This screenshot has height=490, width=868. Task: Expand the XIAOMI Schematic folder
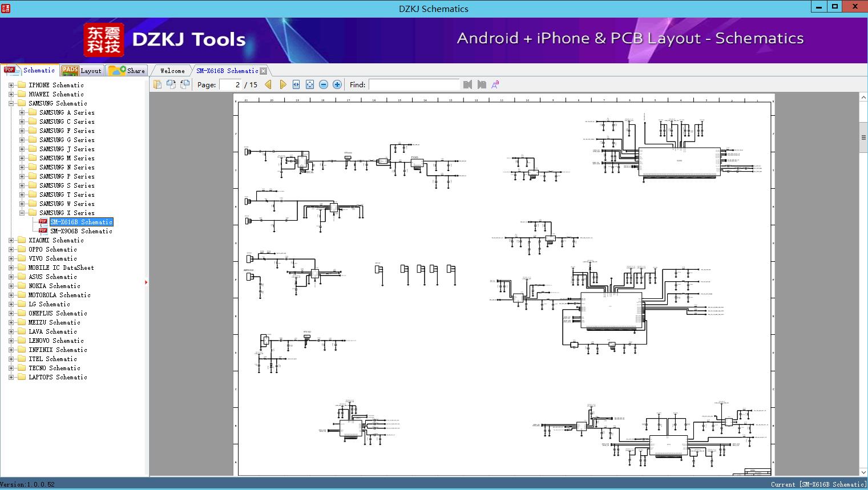coord(11,240)
